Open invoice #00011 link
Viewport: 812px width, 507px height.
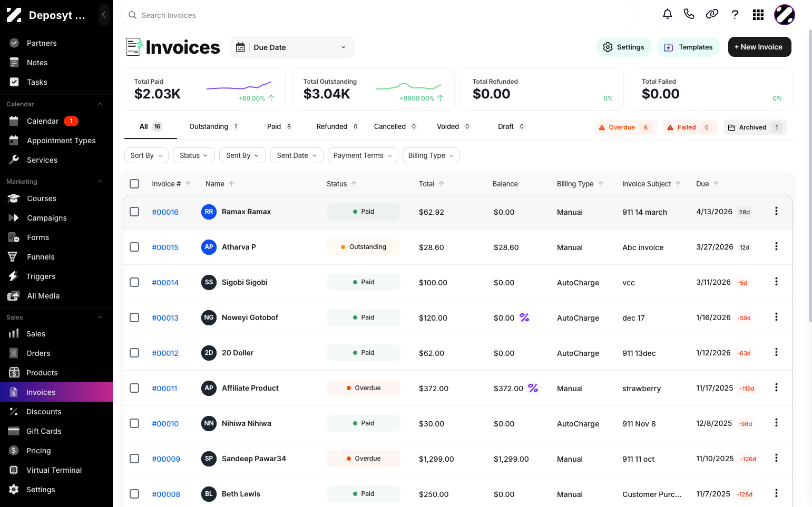[164, 389]
